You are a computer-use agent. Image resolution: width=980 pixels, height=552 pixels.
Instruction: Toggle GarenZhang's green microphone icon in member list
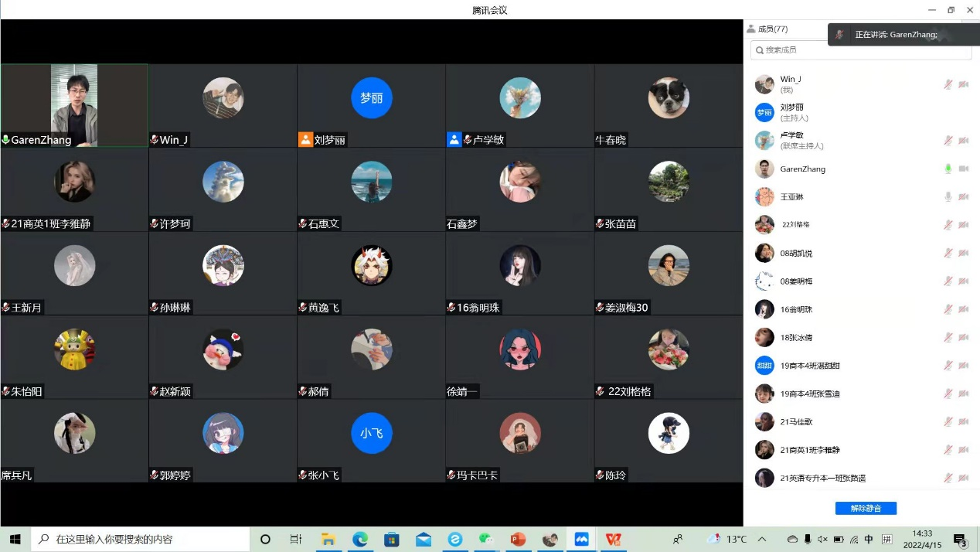(948, 169)
